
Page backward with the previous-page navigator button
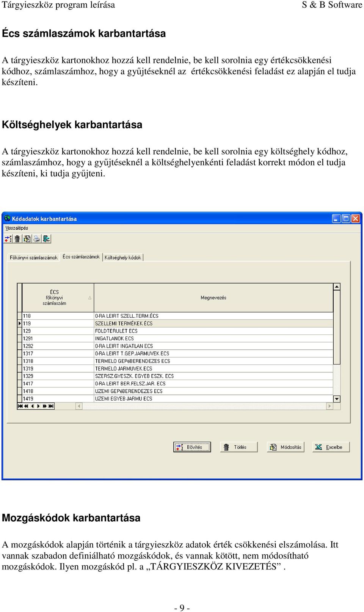(26, 406)
